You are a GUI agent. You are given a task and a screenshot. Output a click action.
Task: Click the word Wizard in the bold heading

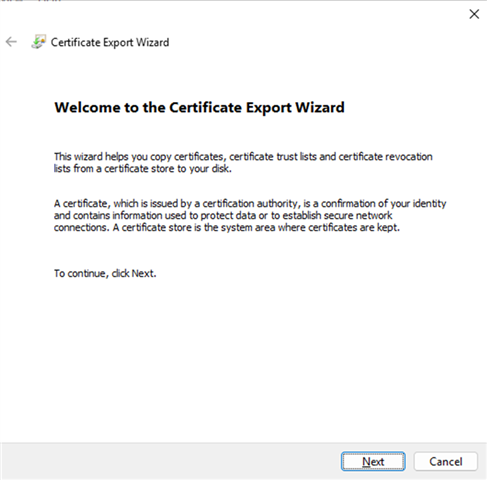click(x=320, y=107)
